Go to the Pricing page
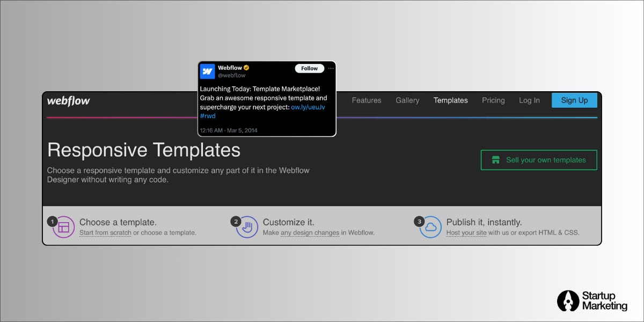 click(493, 100)
